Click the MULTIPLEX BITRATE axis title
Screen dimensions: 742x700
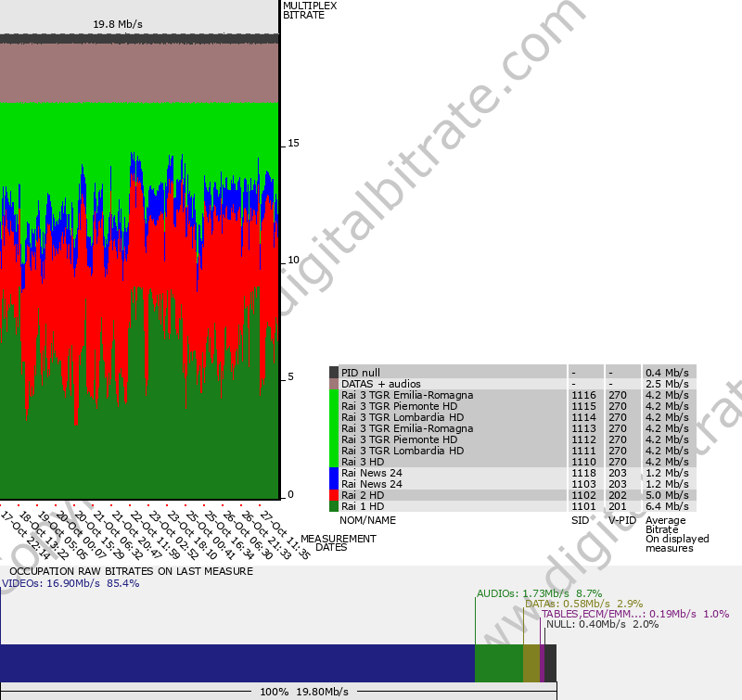[x=310, y=10]
